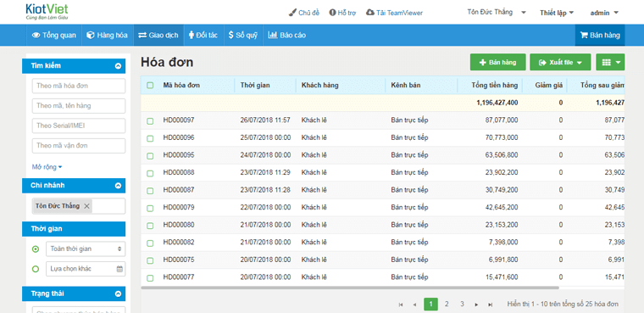This screenshot has height=313, width=644.
Task: Check the box for invoice HD000095
Action: click(150, 156)
